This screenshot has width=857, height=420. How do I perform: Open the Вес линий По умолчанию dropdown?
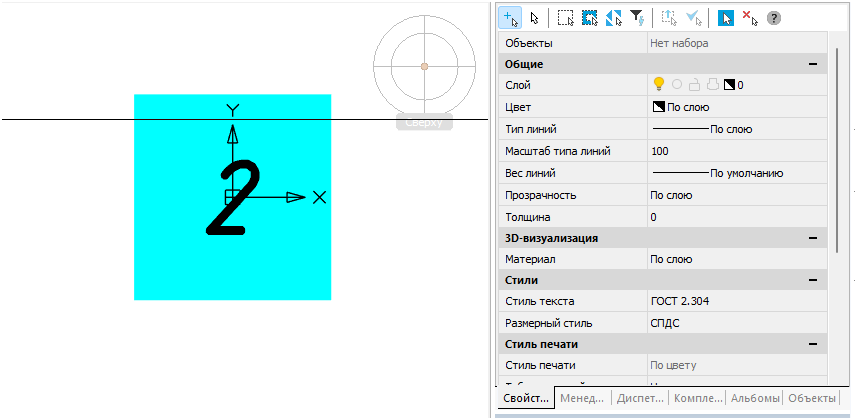[x=737, y=173]
